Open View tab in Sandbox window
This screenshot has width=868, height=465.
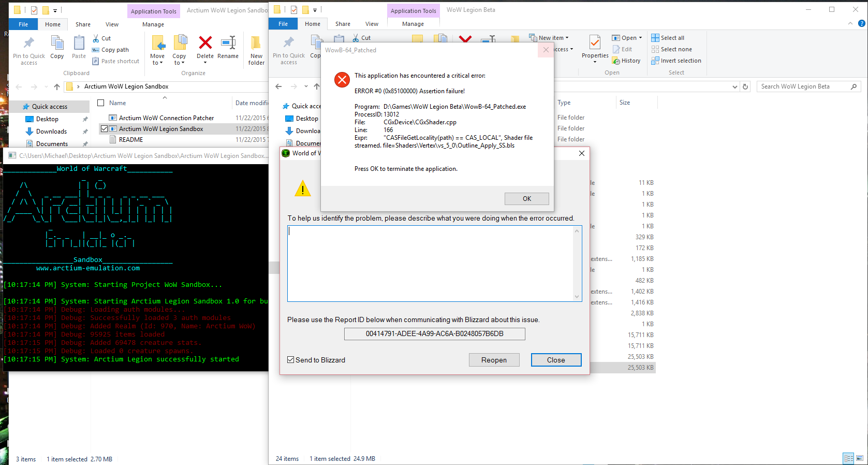point(112,24)
